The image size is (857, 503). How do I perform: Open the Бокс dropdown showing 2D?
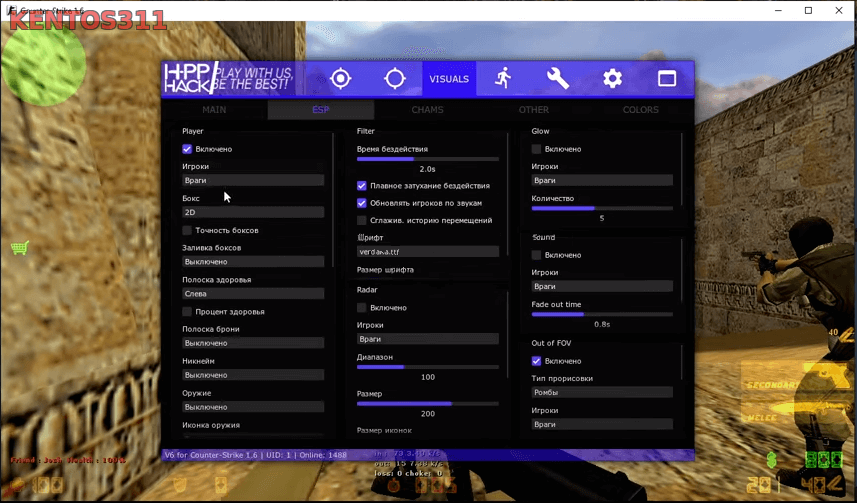[x=253, y=212]
